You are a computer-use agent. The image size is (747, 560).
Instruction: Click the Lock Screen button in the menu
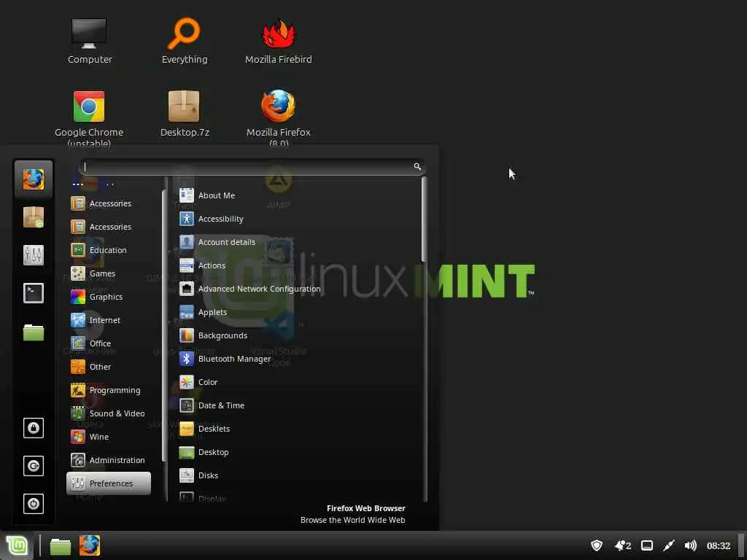34,427
